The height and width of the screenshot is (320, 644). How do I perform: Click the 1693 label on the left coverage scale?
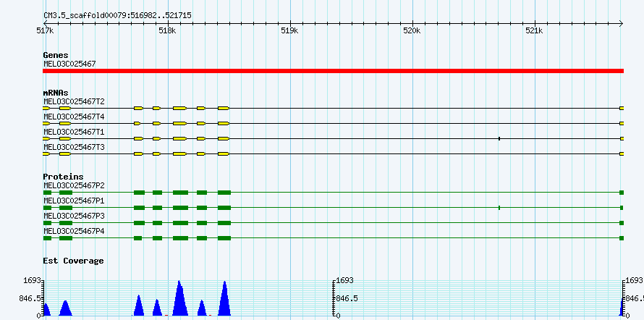(x=33, y=281)
